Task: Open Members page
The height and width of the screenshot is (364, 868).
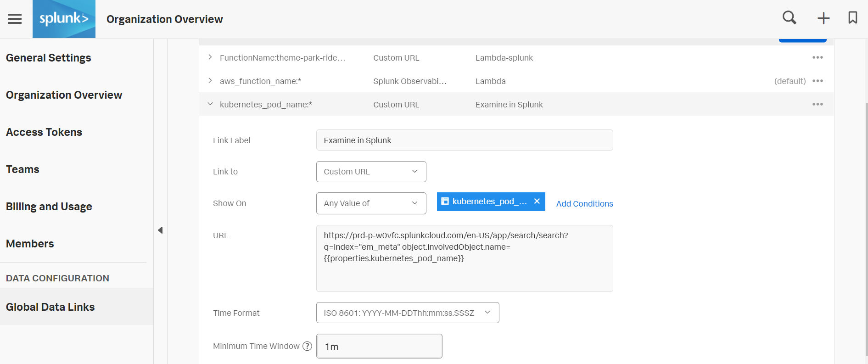Action: 30,244
